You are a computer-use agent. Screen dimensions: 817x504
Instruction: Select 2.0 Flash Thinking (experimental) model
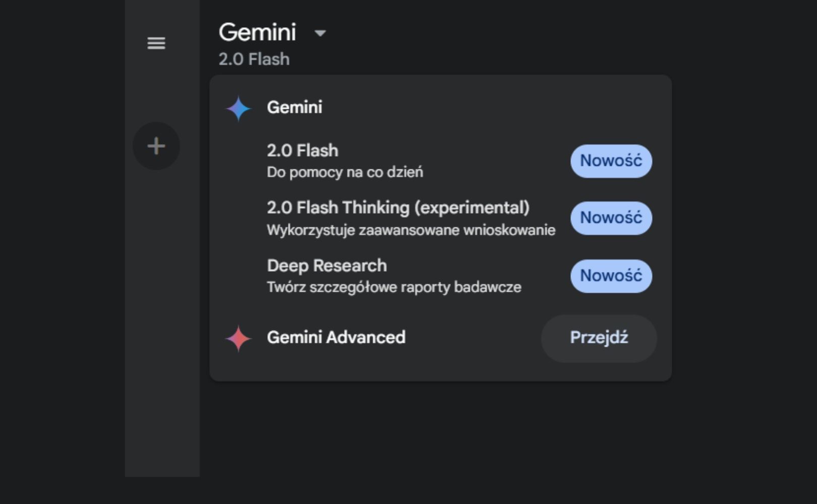point(440,218)
